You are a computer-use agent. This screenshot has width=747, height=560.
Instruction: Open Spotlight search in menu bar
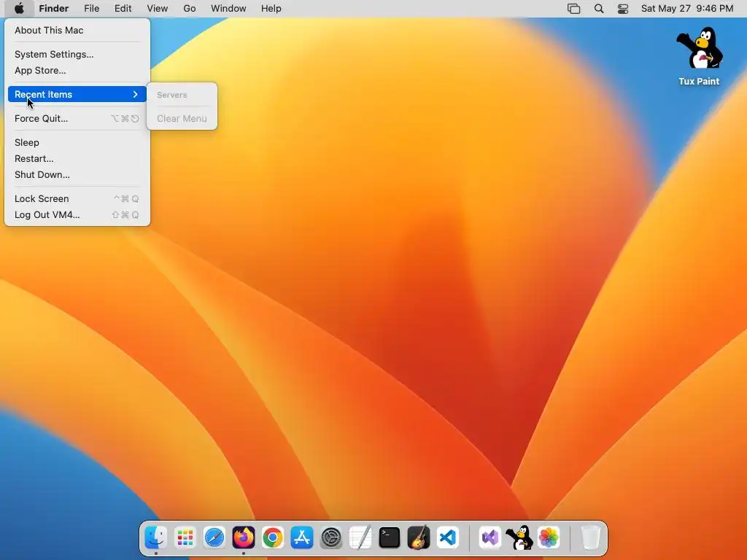(x=599, y=9)
